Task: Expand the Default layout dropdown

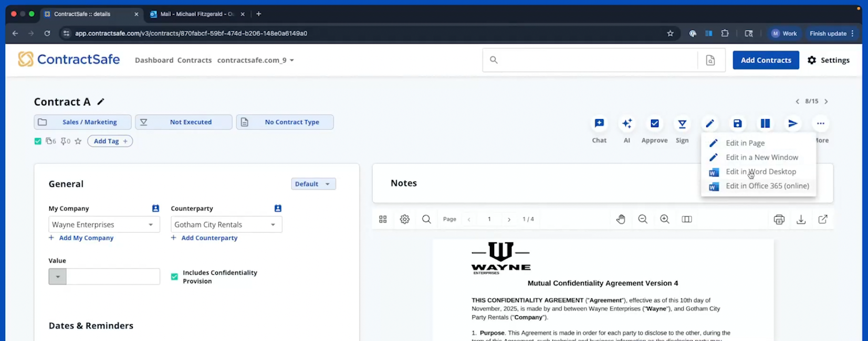Action: tap(313, 184)
